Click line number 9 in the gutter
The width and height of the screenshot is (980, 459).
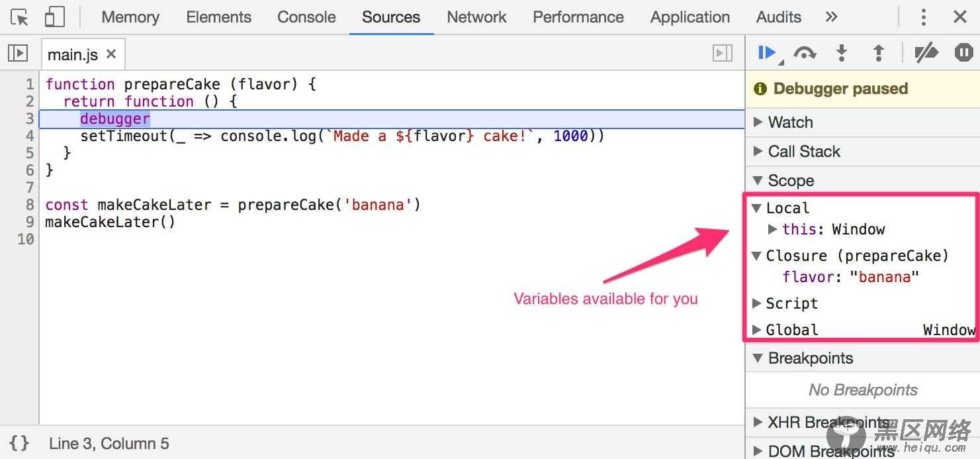click(x=30, y=222)
